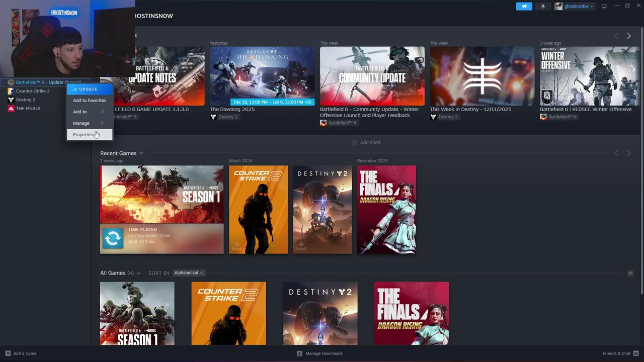The height and width of the screenshot is (362, 644).
Task: Click the Add a Game button
Action: tap(21, 353)
